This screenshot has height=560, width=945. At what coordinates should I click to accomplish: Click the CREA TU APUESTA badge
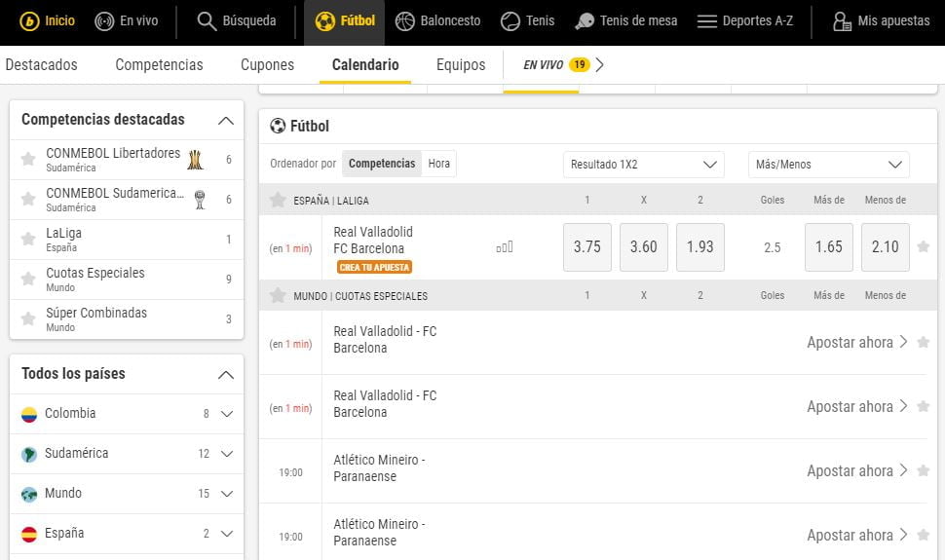click(x=374, y=267)
